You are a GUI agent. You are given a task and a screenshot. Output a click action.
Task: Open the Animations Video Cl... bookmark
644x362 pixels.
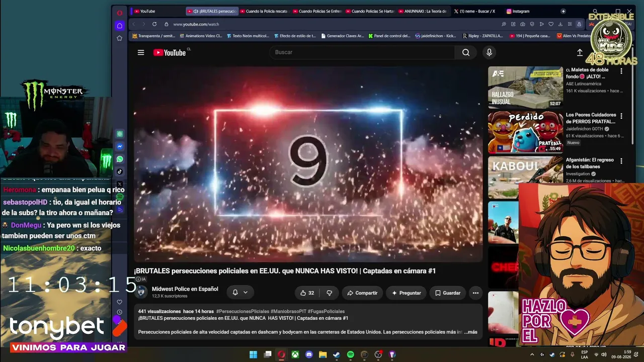point(201,36)
